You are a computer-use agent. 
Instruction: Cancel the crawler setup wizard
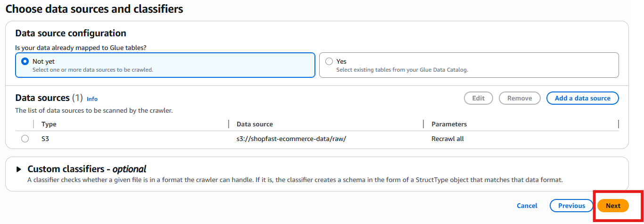pyautogui.click(x=527, y=206)
